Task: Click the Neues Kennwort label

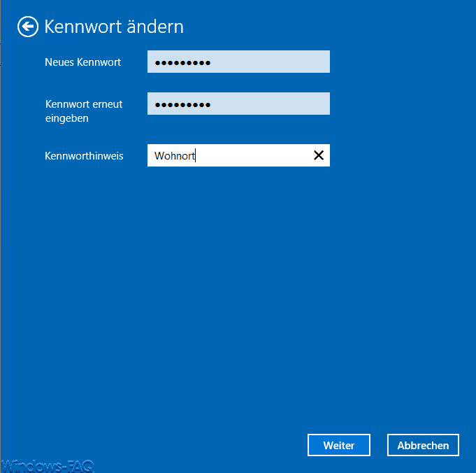Action: (x=82, y=62)
